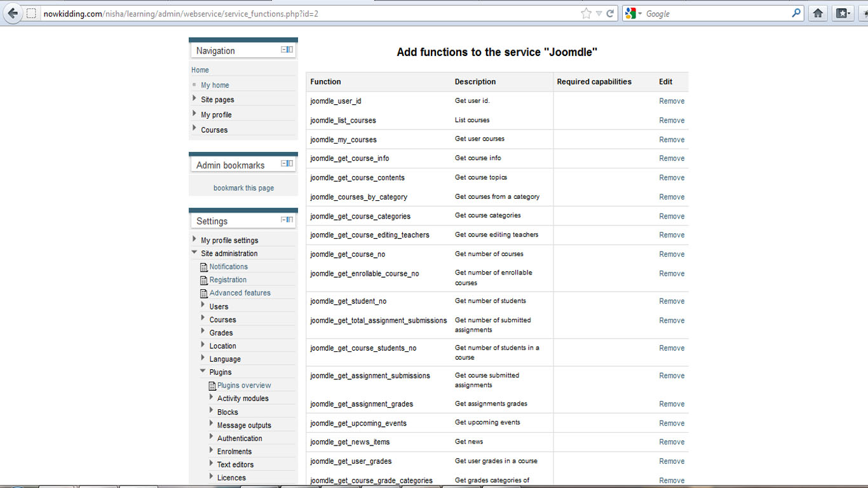This screenshot has width=868, height=488.
Task: Click the browser back arrow button
Action: point(13,13)
